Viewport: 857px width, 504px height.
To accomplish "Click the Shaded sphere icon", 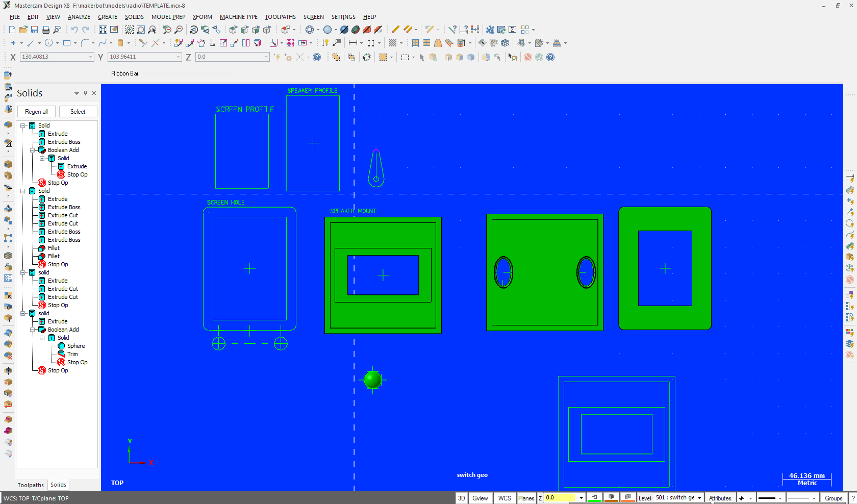I will (328, 30).
